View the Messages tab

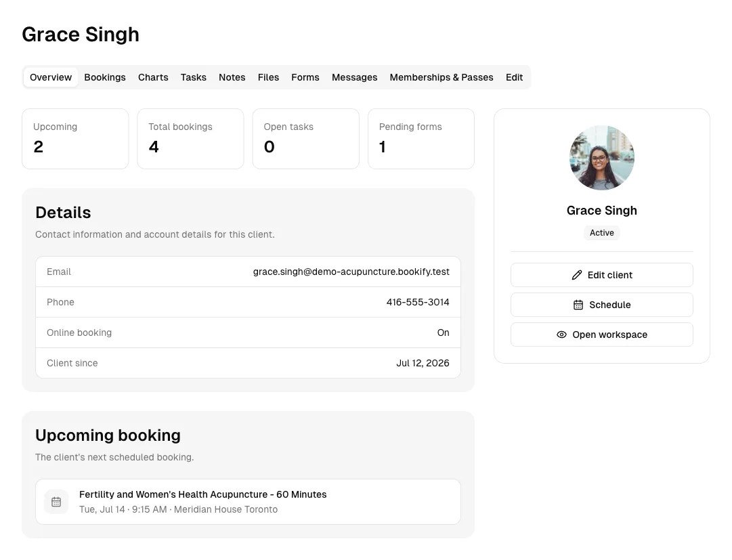pyautogui.click(x=354, y=77)
